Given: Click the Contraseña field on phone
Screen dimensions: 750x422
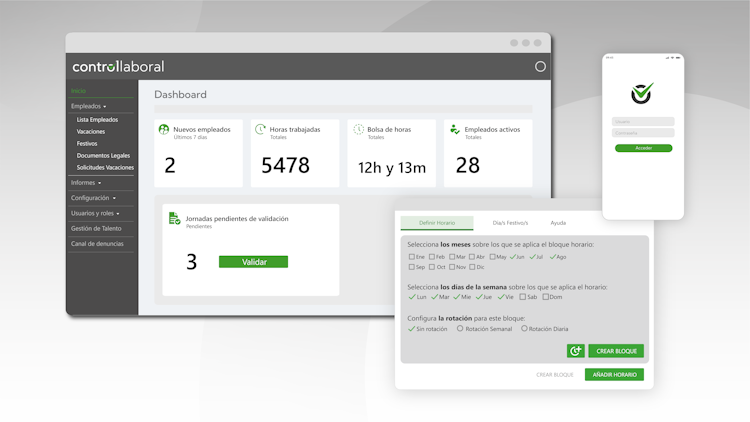Looking at the screenshot, I should (643, 133).
